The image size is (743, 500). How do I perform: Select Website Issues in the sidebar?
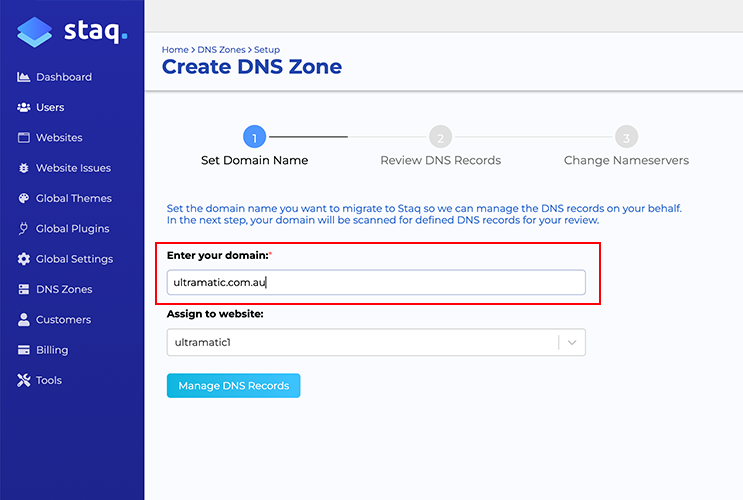coord(73,168)
